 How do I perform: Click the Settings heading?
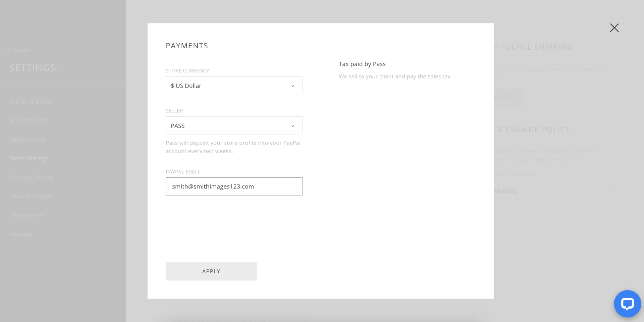click(x=33, y=68)
